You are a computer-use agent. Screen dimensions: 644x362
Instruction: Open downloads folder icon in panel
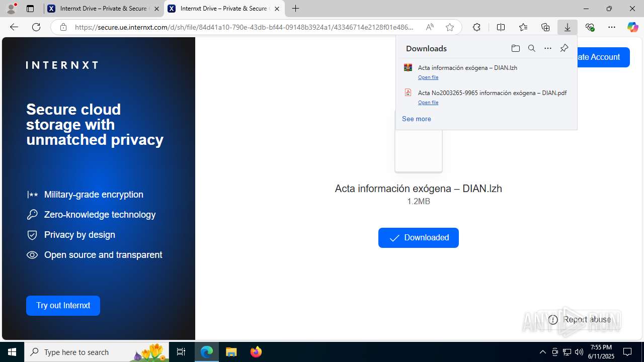point(515,48)
